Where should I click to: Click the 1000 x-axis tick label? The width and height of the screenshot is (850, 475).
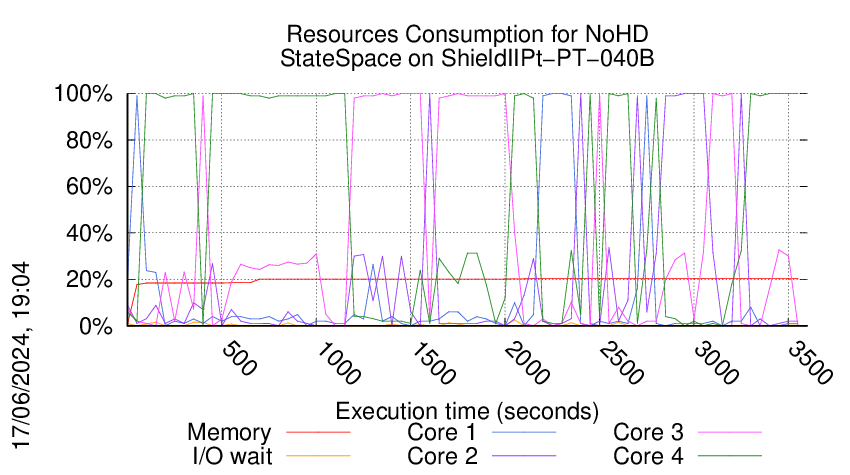337,363
